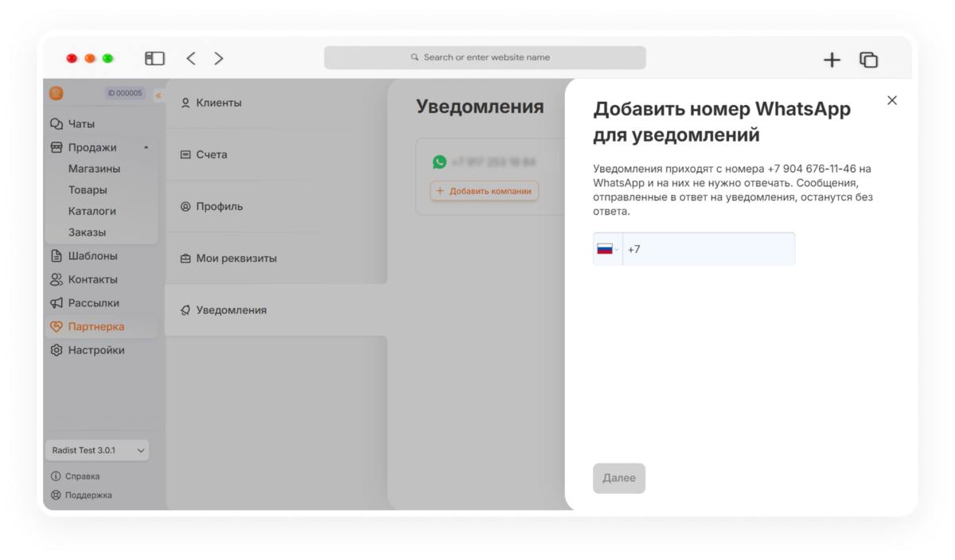Open the Radist Test 3.0.1 dropdown
The image size is (955, 560).
tap(97, 450)
